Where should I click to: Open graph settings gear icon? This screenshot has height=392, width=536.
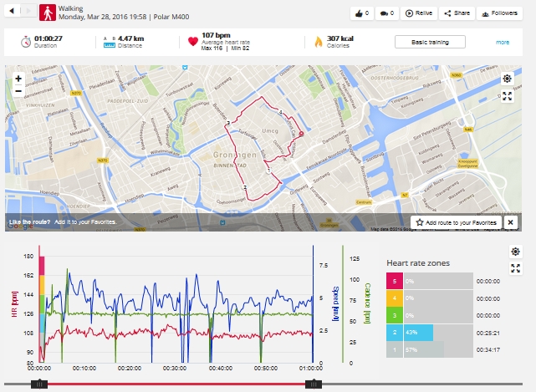click(516, 252)
